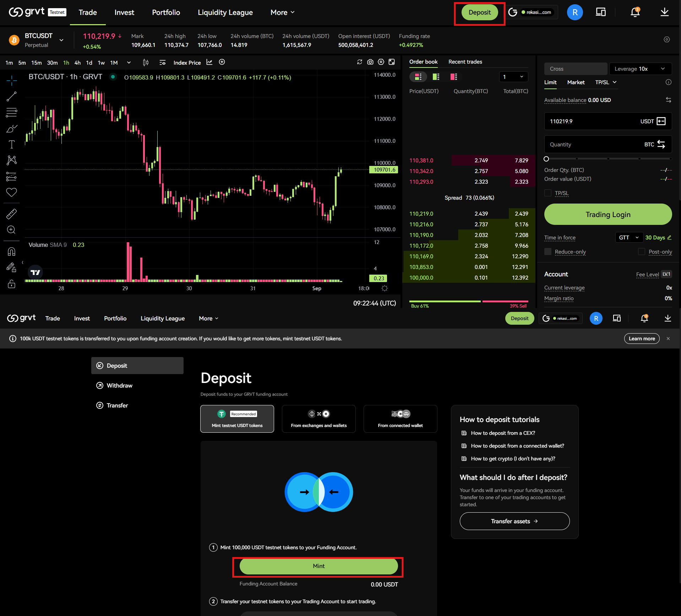The height and width of the screenshot is (616, 681).
Task: Open the notifications bell in top header
Action: click(635, 12)
